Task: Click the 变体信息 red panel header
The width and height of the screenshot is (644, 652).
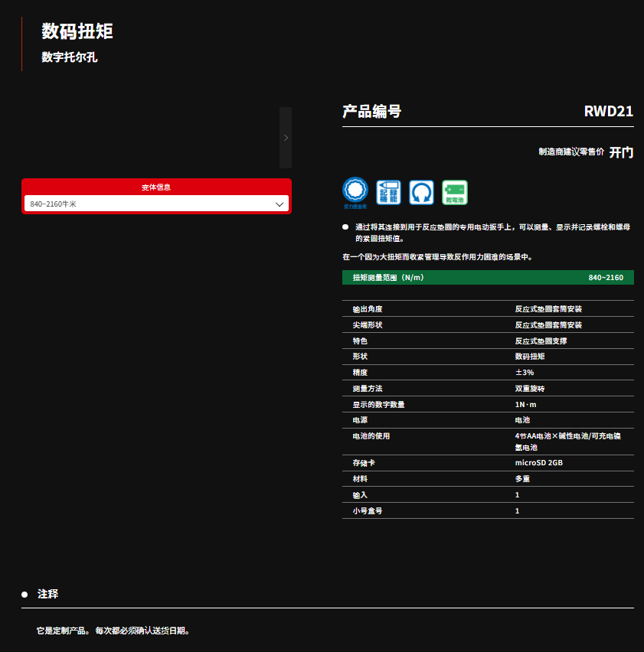Action: (x=156, y=187)
